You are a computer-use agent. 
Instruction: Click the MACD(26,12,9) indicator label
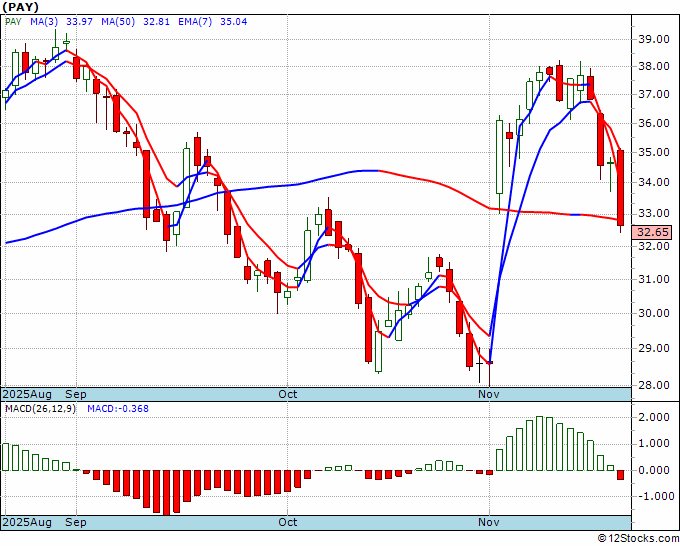(40, 409)
